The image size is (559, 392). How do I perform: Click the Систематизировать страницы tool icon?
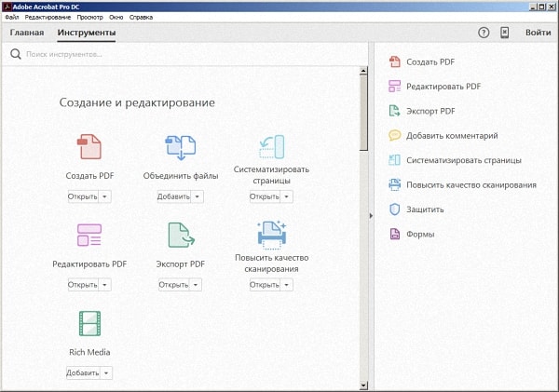tap(272, 147)
